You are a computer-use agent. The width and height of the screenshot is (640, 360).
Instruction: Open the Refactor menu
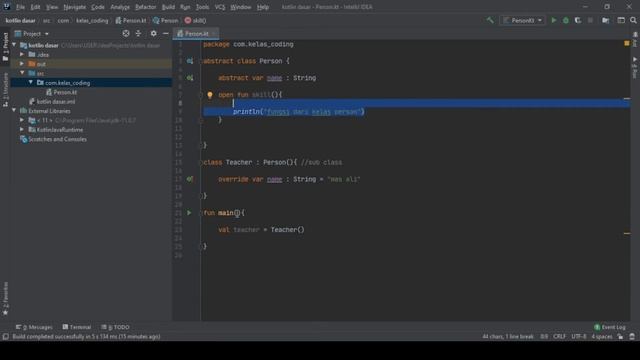tap(145, 7)
